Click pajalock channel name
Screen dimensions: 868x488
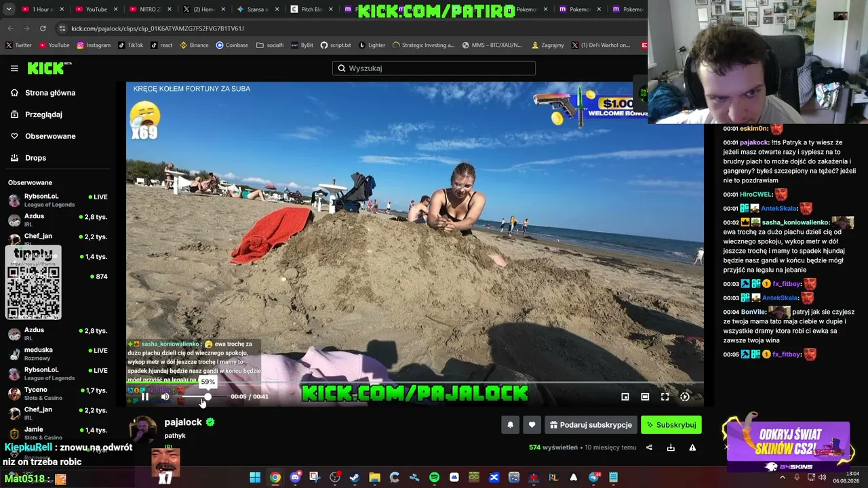(183, 422)
